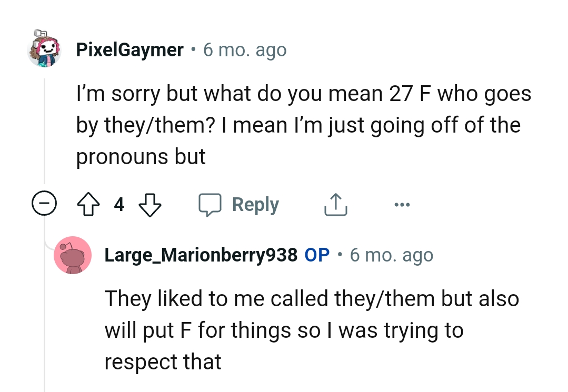Viewport: 568px width, 392px height.
Task: Click the OP badge link
Action: tap(317, 255)
